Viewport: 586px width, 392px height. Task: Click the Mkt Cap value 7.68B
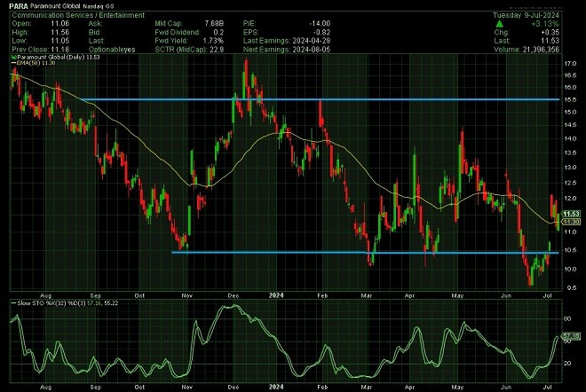(212, 24)
